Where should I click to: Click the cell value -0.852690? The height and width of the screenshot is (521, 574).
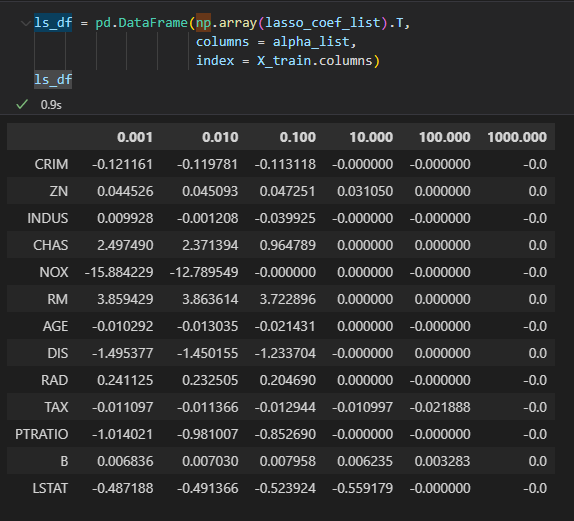click(x=285, y=434)
